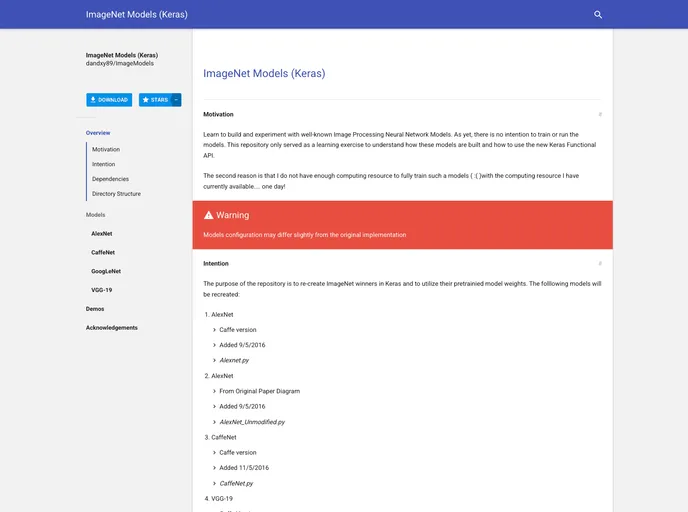The image size is (688, 512).
Task: Click header title ImageNet Models (Keras)
Action: pyautogui.click(x=136, y=14)
